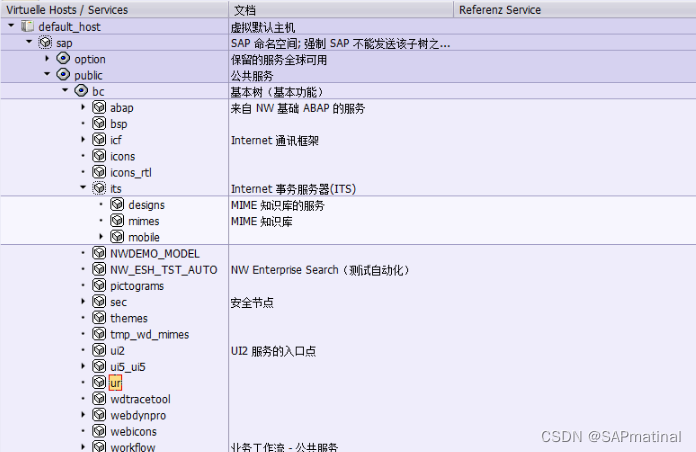The width and height of the screenshot is (696, 452).
Task: Click the icons service cube icon
Action: coord(99,155)
